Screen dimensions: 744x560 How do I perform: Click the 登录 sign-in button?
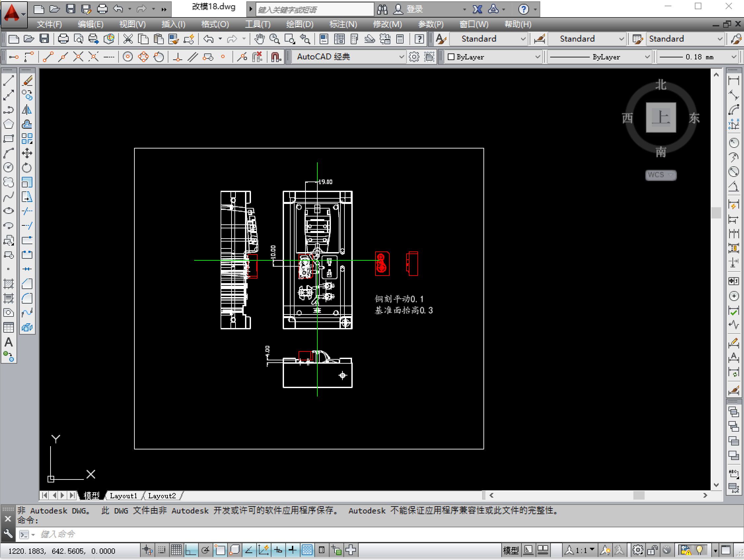tap(414, 9)
